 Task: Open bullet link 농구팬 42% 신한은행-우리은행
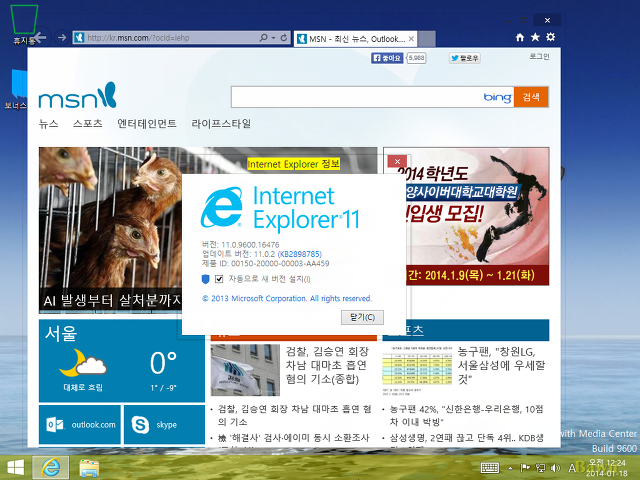(x=467, y=415)
